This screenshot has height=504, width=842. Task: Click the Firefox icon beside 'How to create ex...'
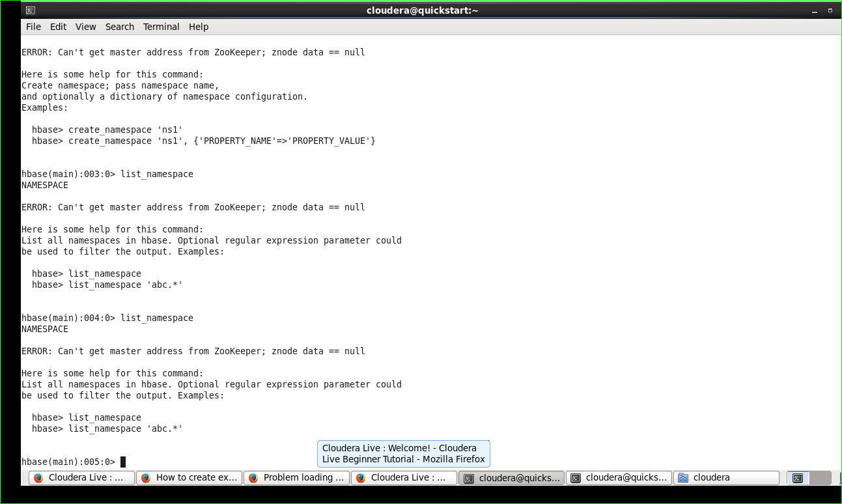145,477
